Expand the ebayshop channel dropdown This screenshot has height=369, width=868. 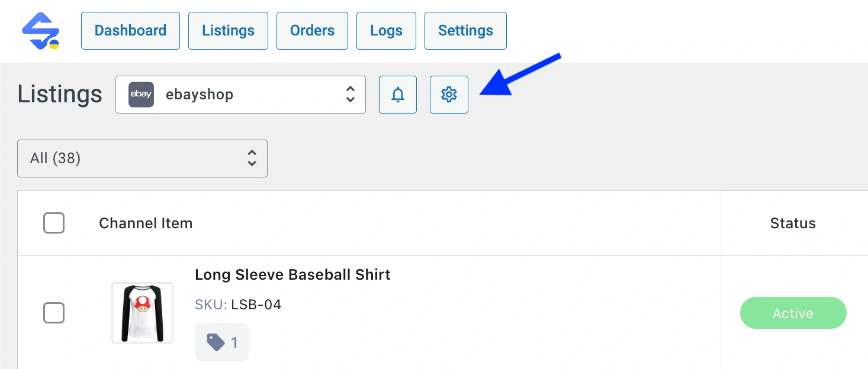click(x=240, y=95)
